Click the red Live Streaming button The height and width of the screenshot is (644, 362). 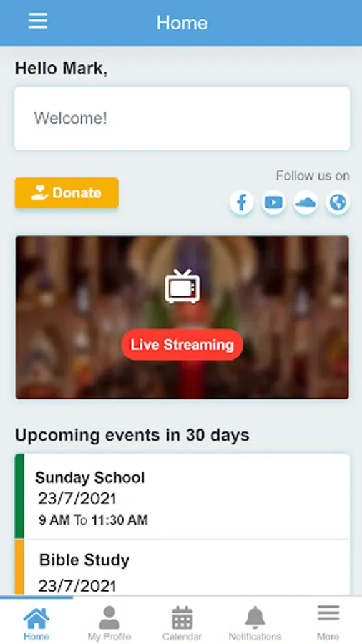tap(182, 345)
